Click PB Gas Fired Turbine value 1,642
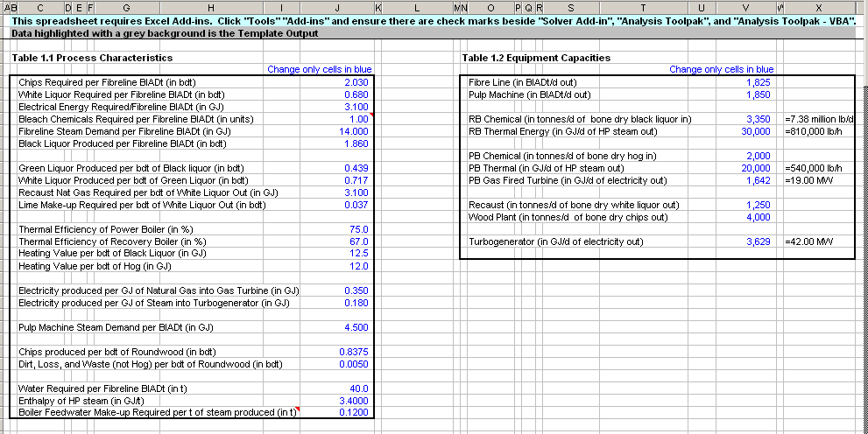 (x=759, y=180)
